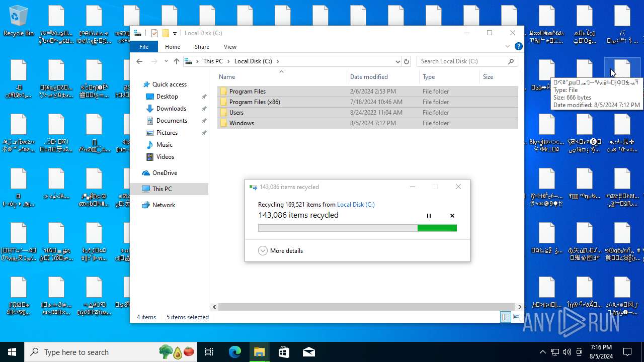This screenshot has width=644, height=362.
Task: Select the Program Files (x86) folder
Action: (368, 102)
